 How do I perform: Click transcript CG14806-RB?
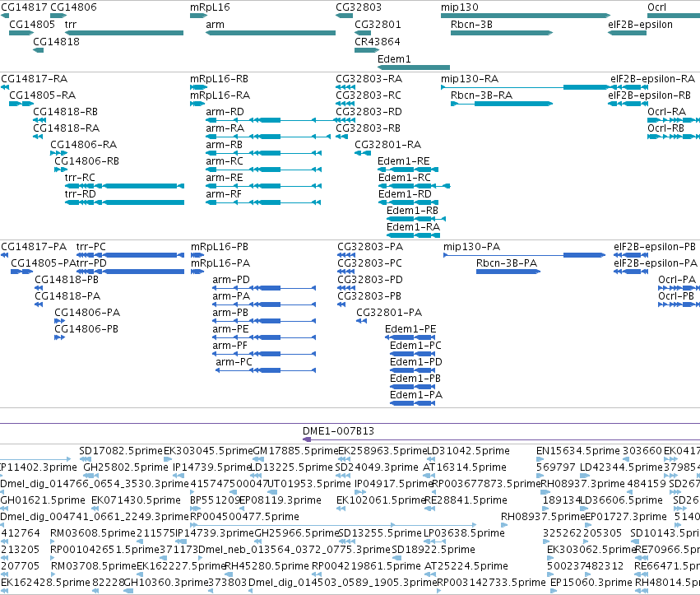coord(61,170)
